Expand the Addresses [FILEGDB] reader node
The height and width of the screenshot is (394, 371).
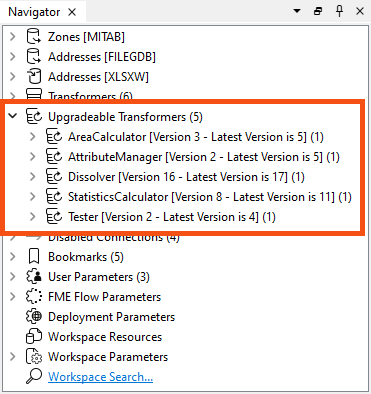point(13,56)
